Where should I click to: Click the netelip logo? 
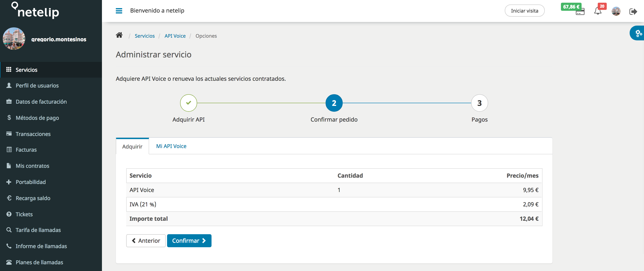pyautogui.click(x=35, y=10)
